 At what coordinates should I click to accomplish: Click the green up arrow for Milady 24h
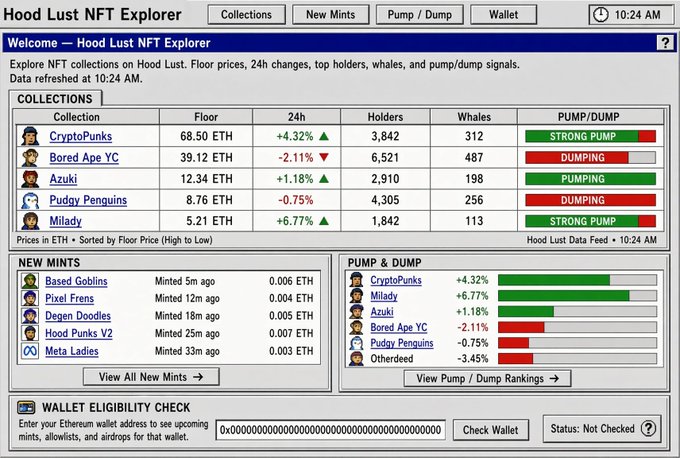(324, 221)
